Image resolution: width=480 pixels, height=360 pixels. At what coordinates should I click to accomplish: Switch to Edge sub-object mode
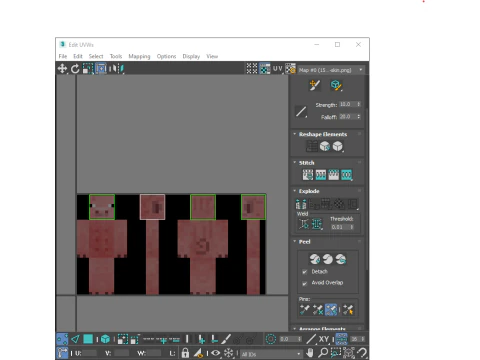(x=75, y=339)
